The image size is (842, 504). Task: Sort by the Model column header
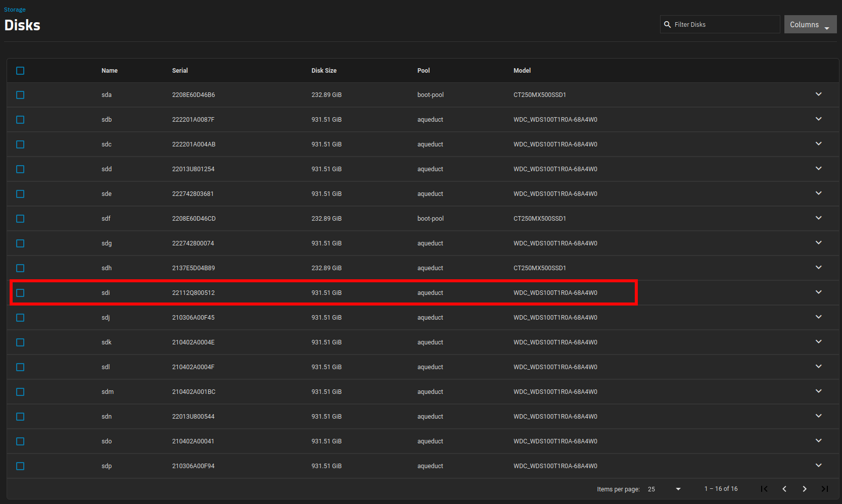(522, 71)
